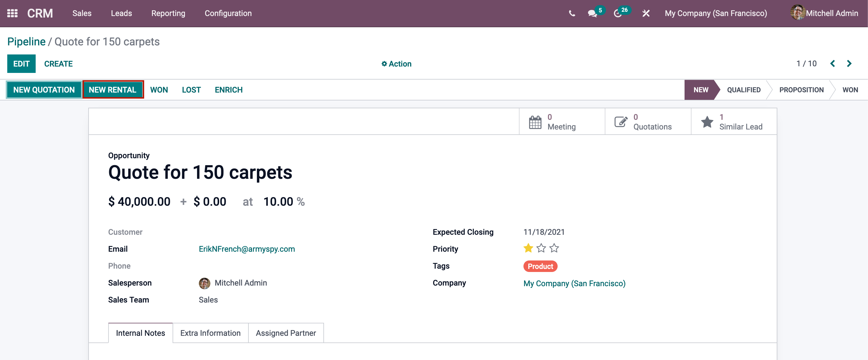Switch to Assigned Partner tab
This screenshot has width=868, height=360.
[x=286, y=333]
